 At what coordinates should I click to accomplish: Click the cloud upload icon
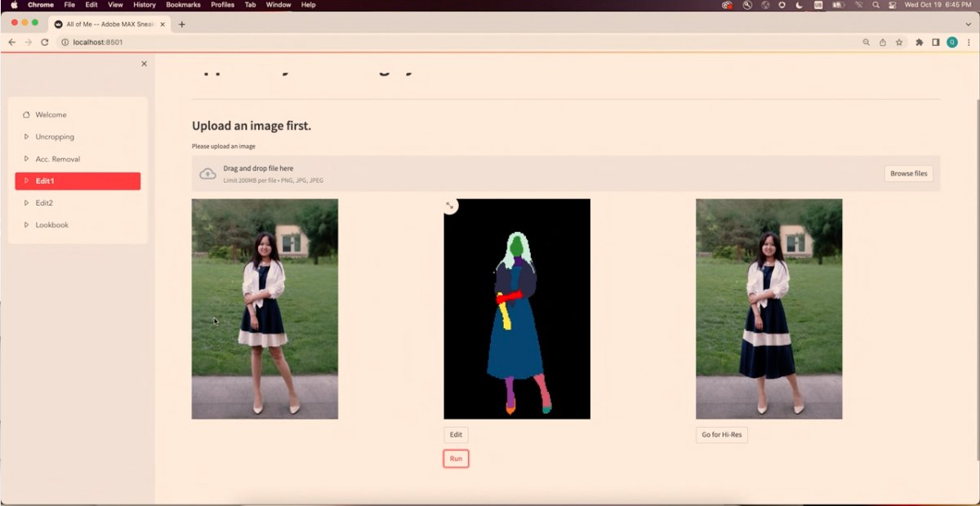(x=207, y=174)
